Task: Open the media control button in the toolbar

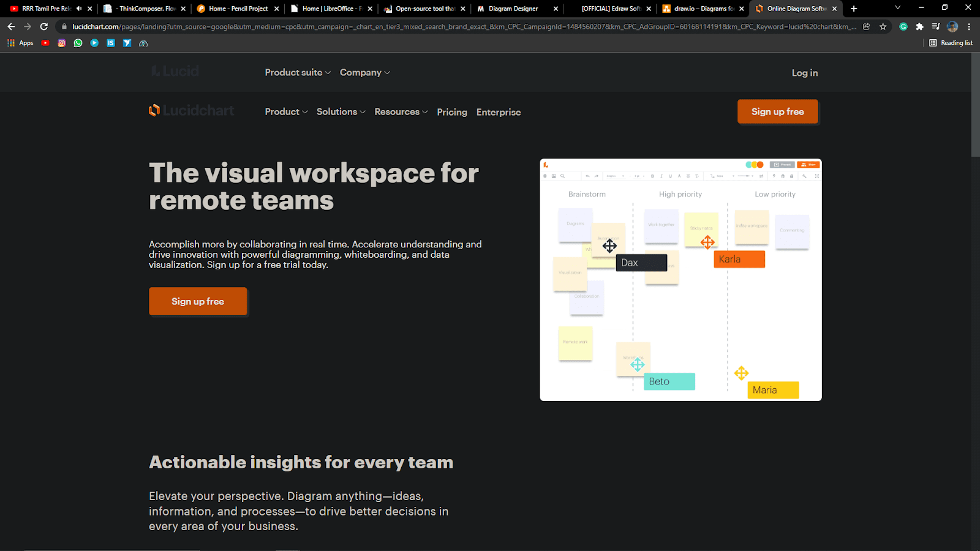Action: 936,26
